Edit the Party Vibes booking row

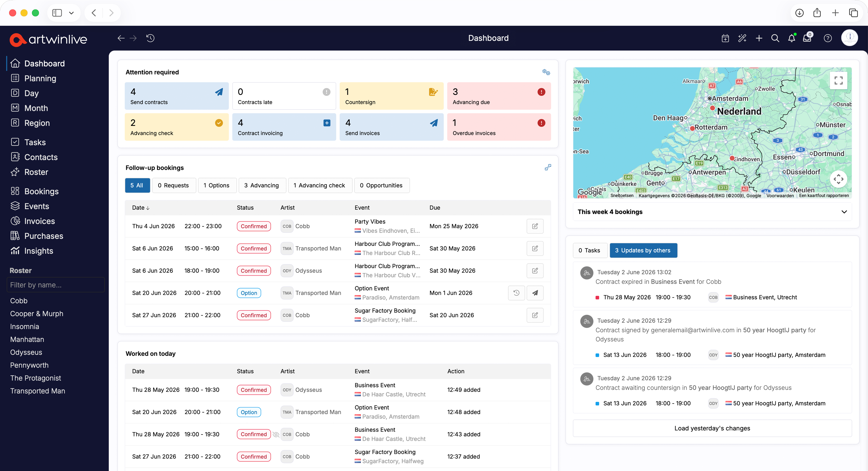535,226
